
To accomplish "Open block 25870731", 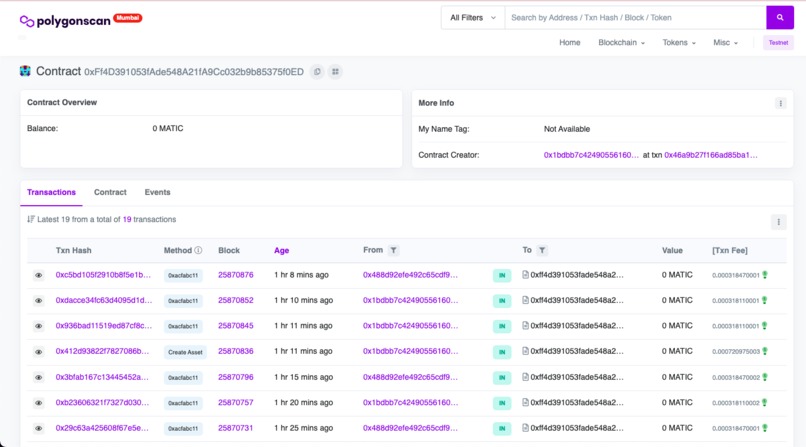I will coord(235,428).
